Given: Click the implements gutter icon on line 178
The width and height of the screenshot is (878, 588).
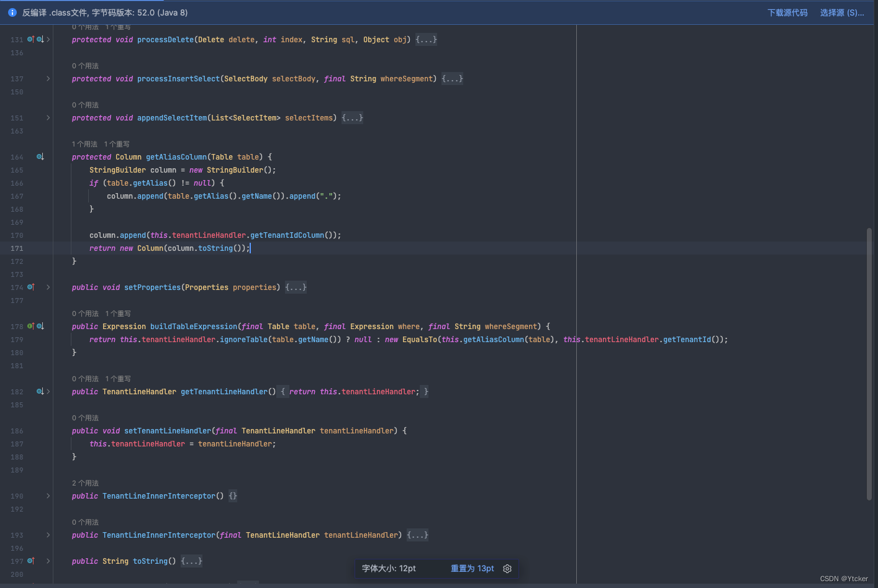Looking at the screenshot, I should (x=30, y=326).
